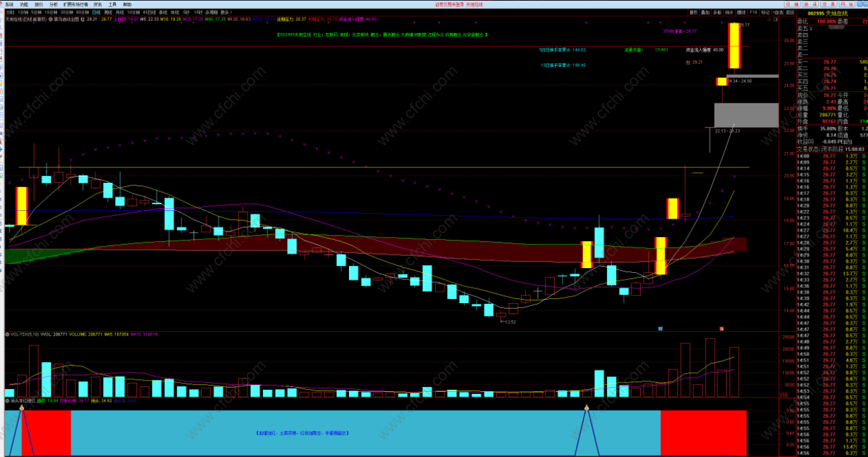Select the 1分钟 period tab
Viewport: 868px width, 457px height.
click(x=23, y=12)
